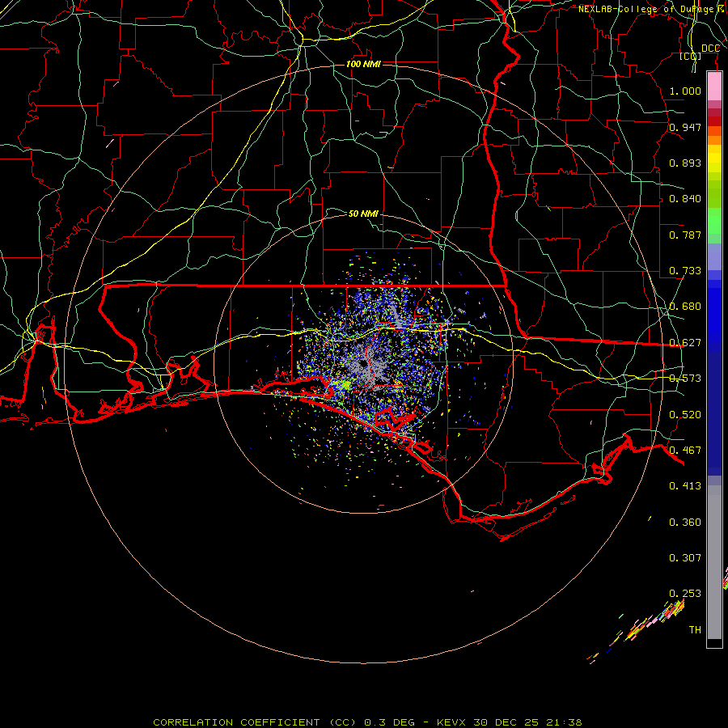This screenshot has height=728, width=728.
Task: Click the 0.253 scale label
Action: [x=685, y=594]
